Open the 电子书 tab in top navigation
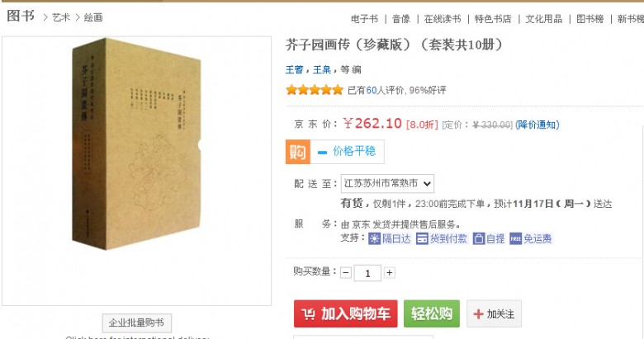The image size is (644, 339). (364, 19)
